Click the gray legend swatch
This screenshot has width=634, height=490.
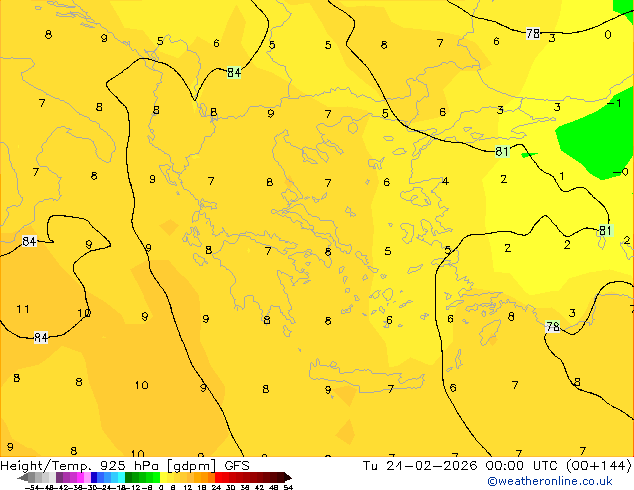click(31, 477)
